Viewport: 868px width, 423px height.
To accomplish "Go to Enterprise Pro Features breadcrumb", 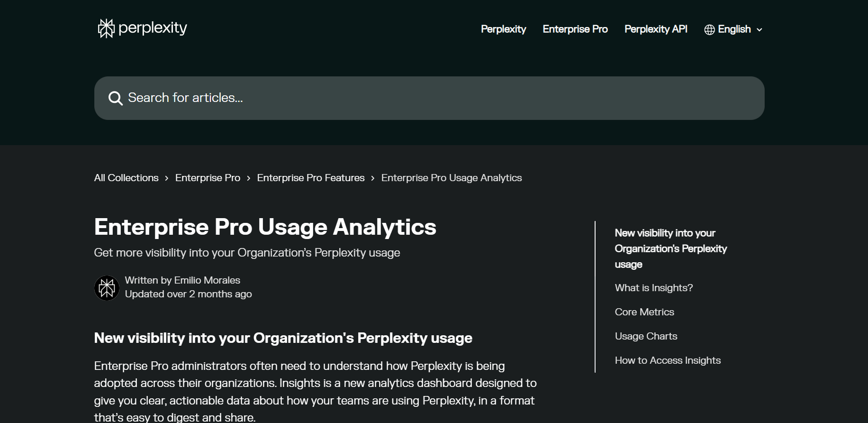I will click(311, 178).
